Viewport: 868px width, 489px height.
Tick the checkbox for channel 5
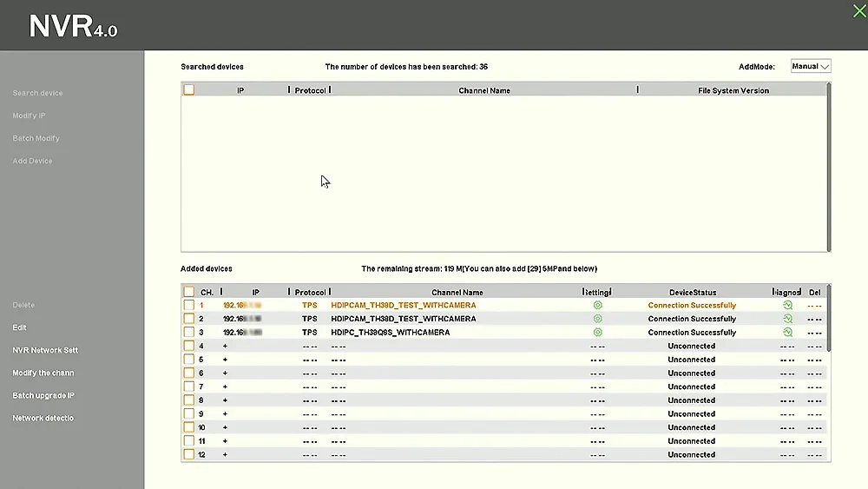coord(188,360)
